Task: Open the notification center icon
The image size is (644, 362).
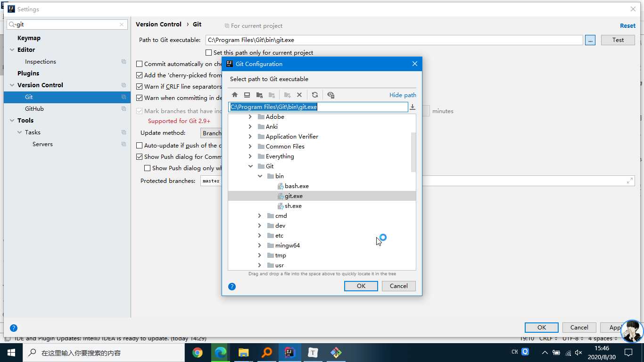Action: pos(628,353)
